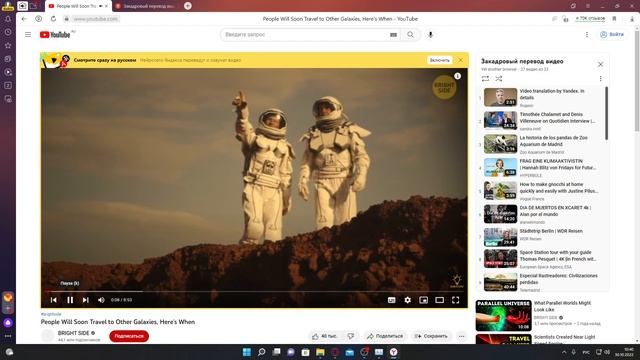This screenshot has height=360, width=640.
Task: Like the video with thumbs-up button
Action: click(325, 336)
